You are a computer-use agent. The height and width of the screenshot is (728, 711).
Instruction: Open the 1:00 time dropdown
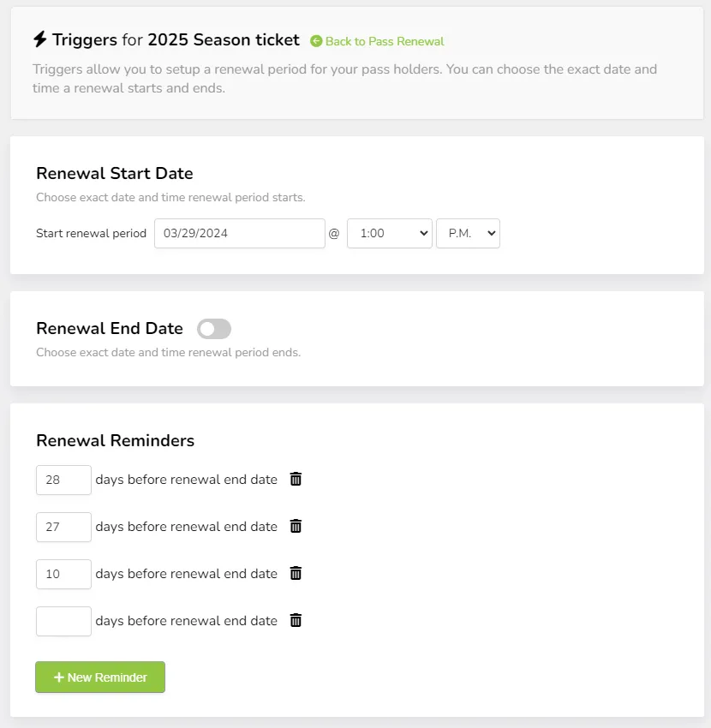tap(390, 234)
